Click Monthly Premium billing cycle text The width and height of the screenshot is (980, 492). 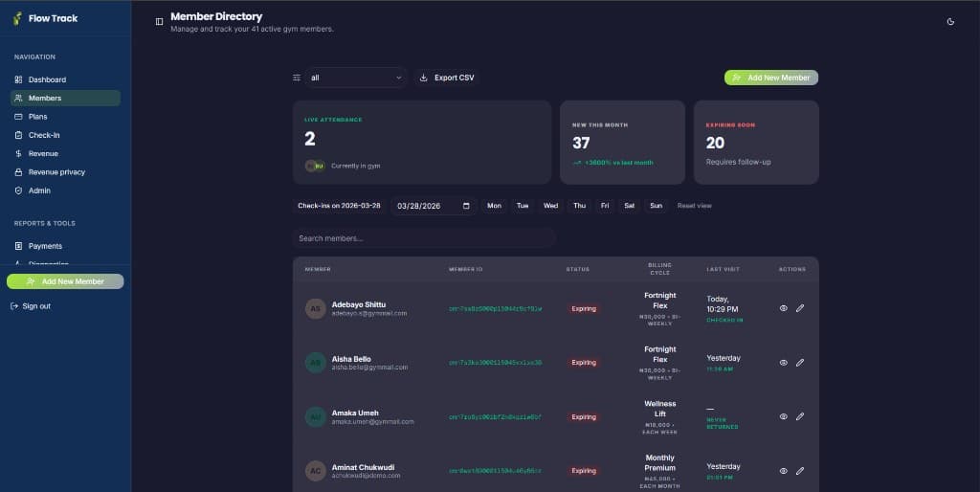[660, 462]
